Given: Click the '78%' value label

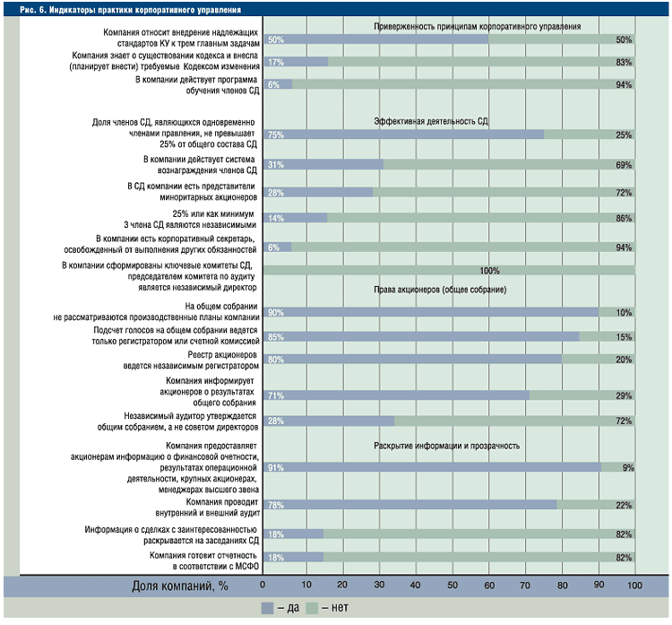Looking at the screenshot, I should pyautogui.click(x=276, y=506).
